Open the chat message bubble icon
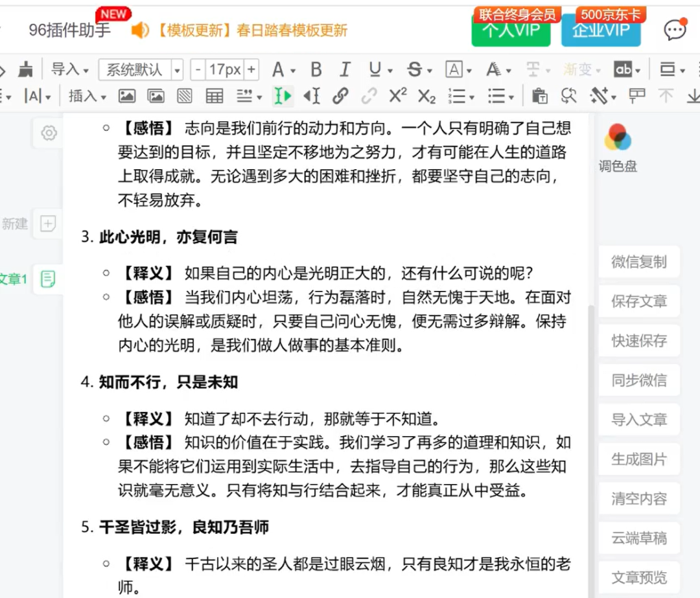This screenshot has height=598, width=700. (675, 29)
